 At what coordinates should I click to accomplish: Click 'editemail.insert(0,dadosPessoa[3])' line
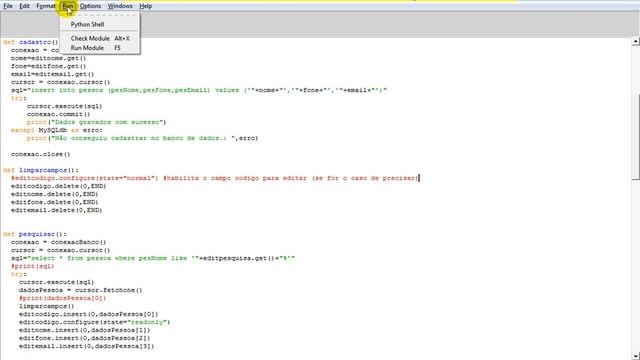click(x=87, y=346)
